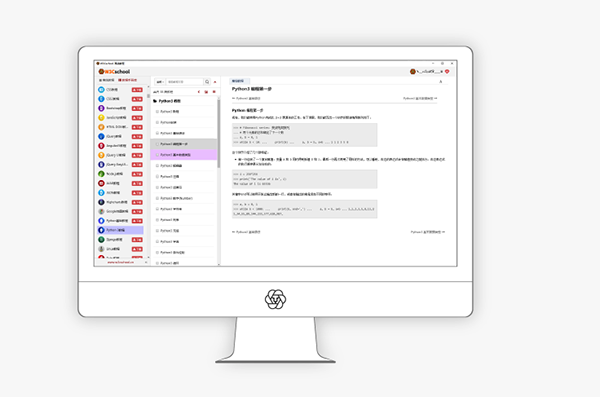Select the red second tab above tutorial list
This screenshot has height=397, width=600.
[x=127, y=80]
